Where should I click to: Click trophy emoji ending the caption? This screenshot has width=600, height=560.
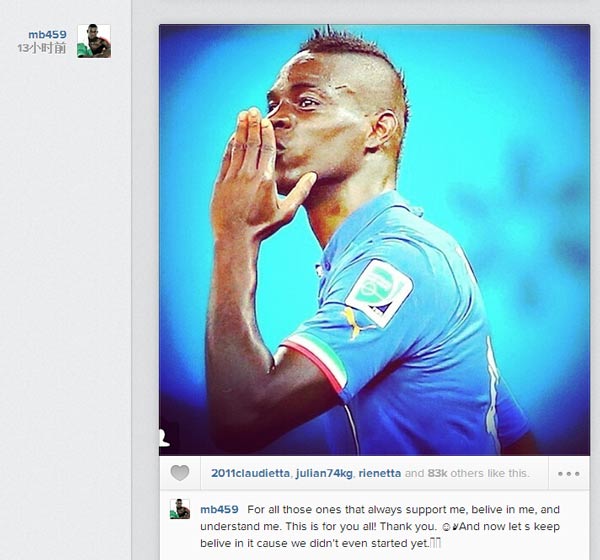(x=436, y=543)
